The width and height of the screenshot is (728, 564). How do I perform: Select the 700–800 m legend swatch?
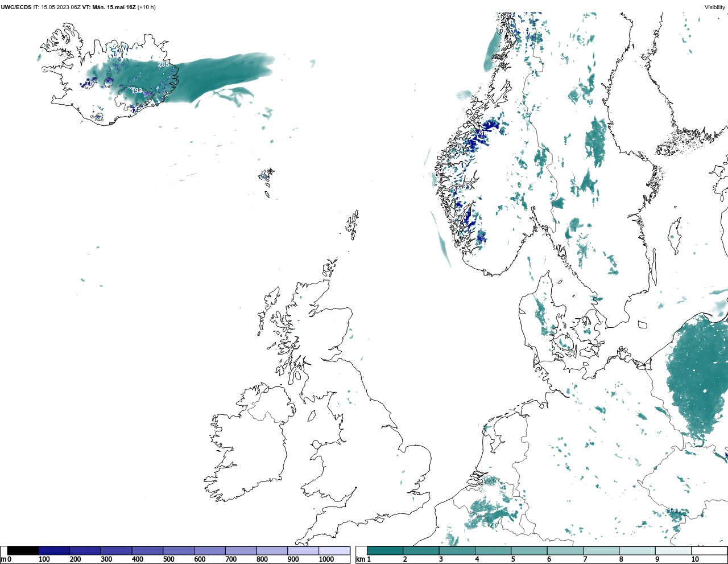click(241, 550)
